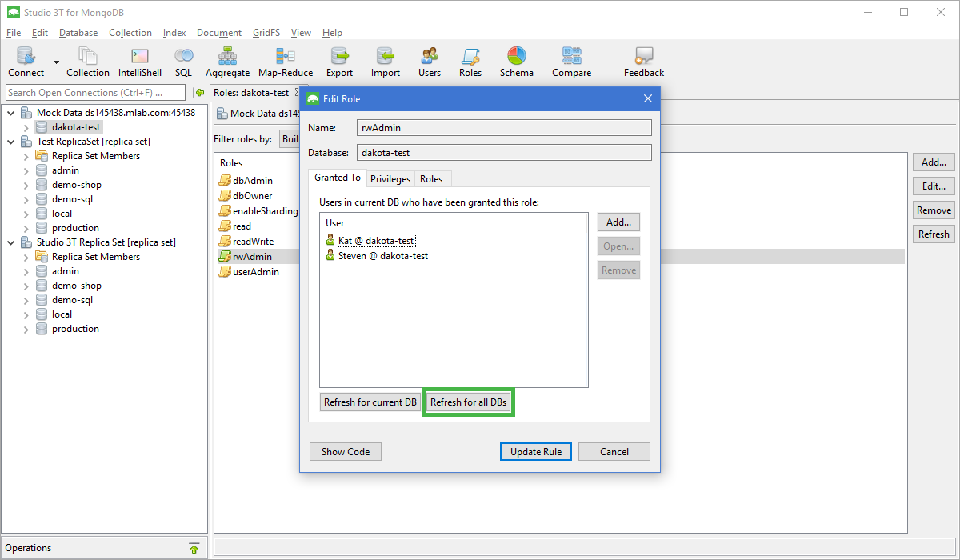Open the IntelliShell tool

(139, 62)
